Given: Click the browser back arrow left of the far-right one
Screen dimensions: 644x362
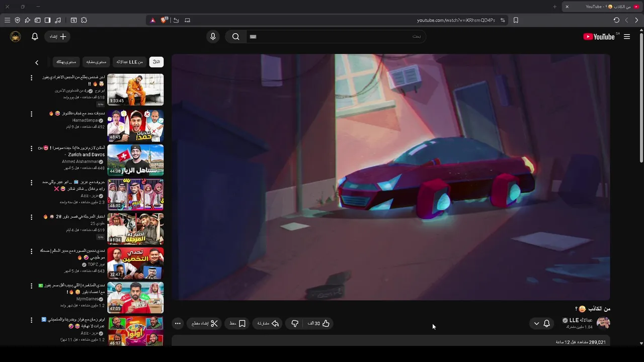Looking at the screenshot, I should [x=626, y=20].
